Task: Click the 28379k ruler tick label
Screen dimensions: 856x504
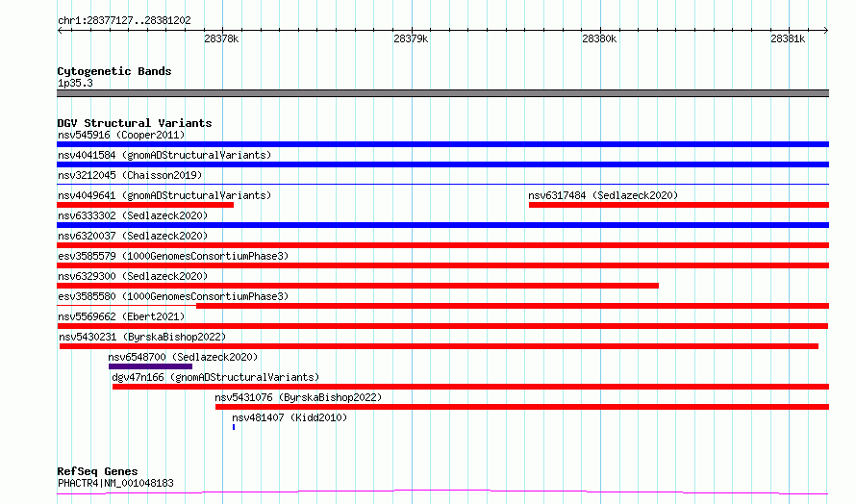Action: tap(411, 38)
